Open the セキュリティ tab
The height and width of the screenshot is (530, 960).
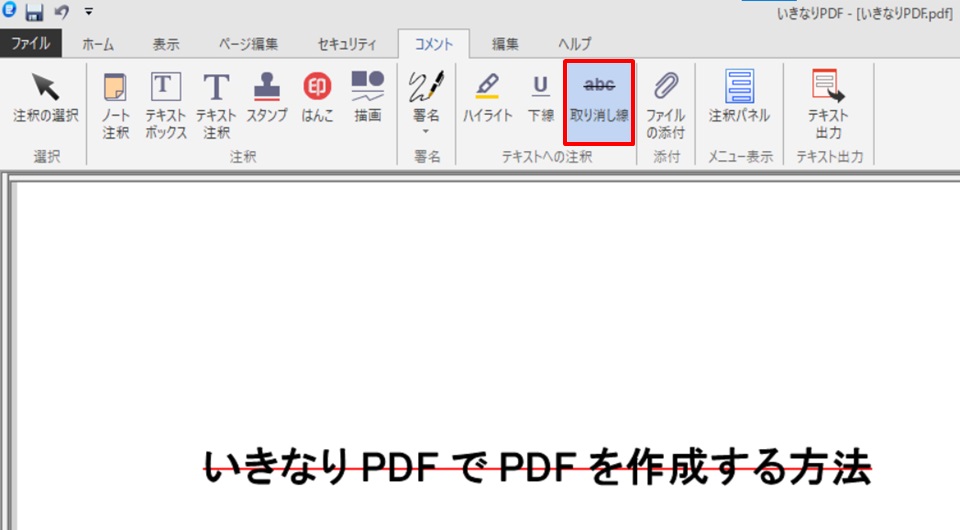(347, 44)
